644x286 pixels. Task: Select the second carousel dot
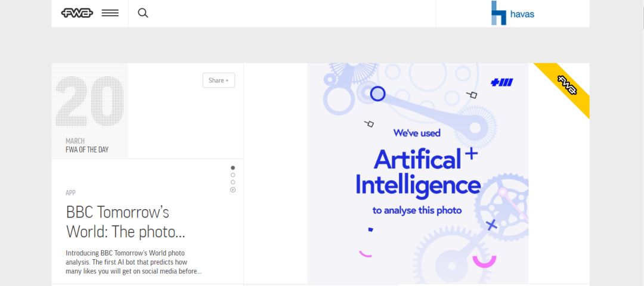[x=233, y=175]
